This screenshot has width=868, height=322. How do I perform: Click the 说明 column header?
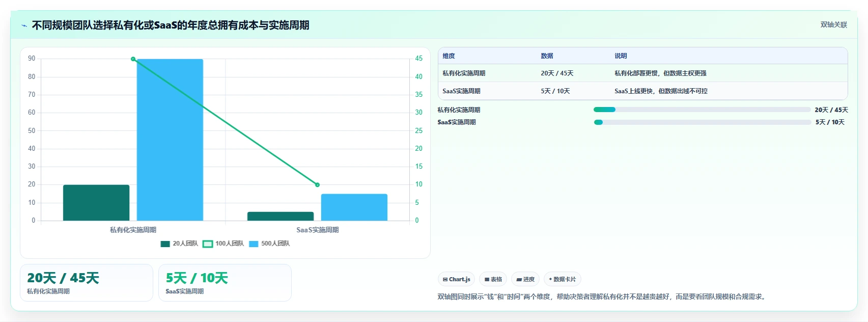[x=621, y=56]
